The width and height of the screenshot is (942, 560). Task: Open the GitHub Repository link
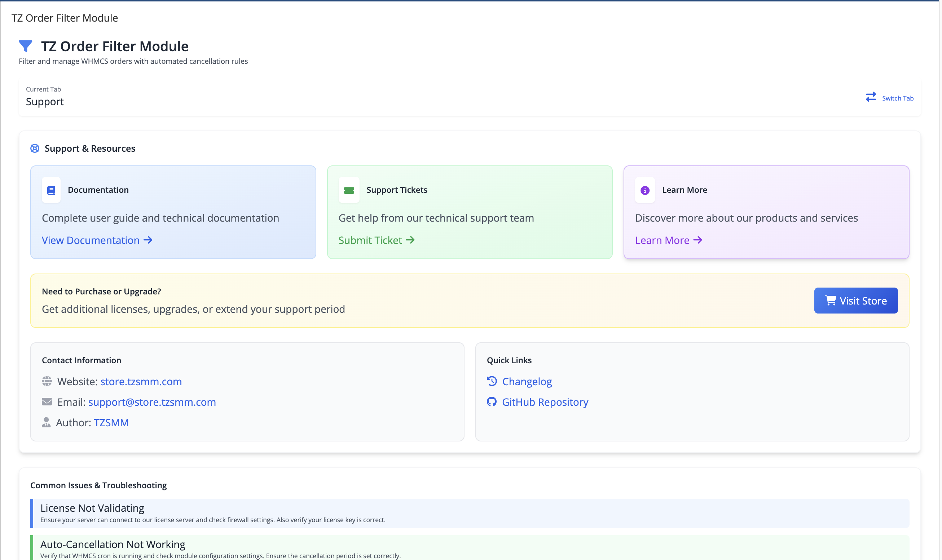click(545, 402)
